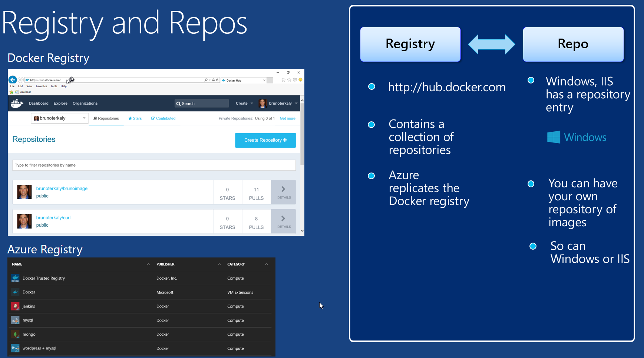Image resolution: width=644 pixels, height=358 pixels.
Task: Open a new blank browser tab
Action: (270, 81)
